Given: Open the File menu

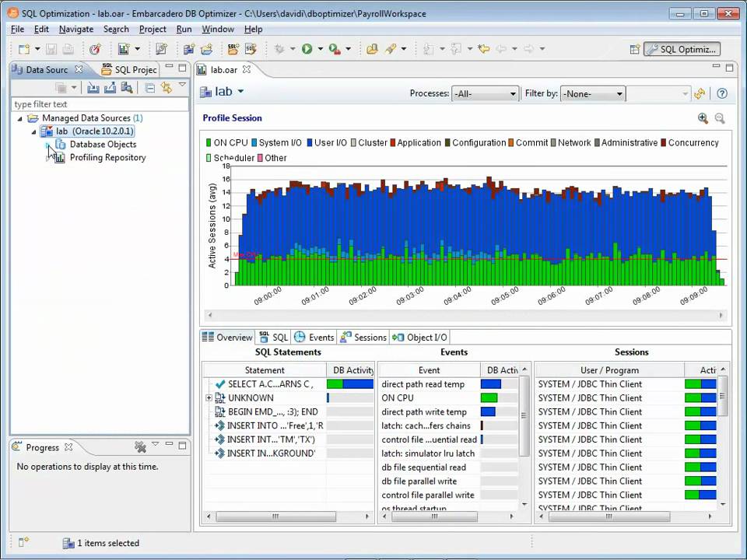Looking at the screenshot, I should tap(17, 29).
